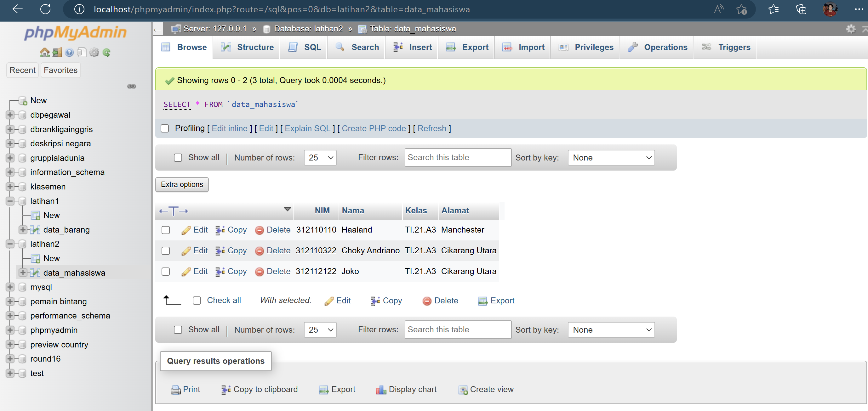The image size is (868, 411).
Task: Switch to the Structure tab
Action: (x=247, y=47)
